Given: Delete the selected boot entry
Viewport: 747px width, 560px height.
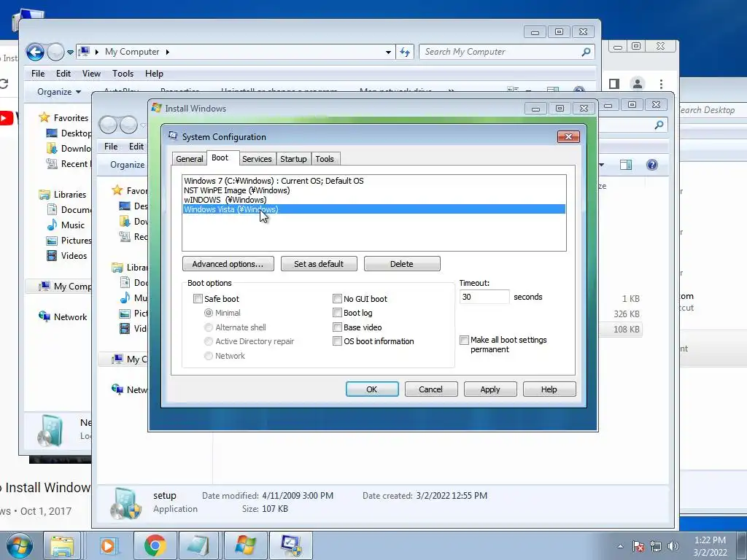Looking at the screenshot, I should tap(402, 264).
